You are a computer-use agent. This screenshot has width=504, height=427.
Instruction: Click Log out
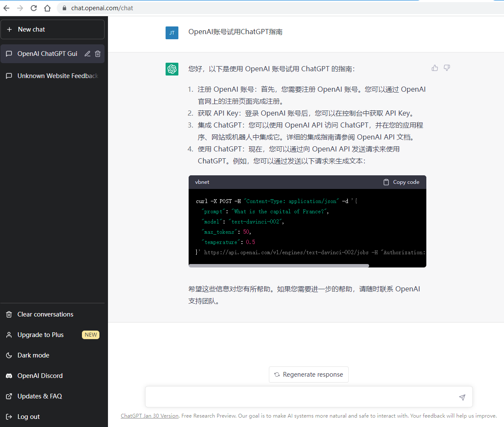[x=52, y=417]
